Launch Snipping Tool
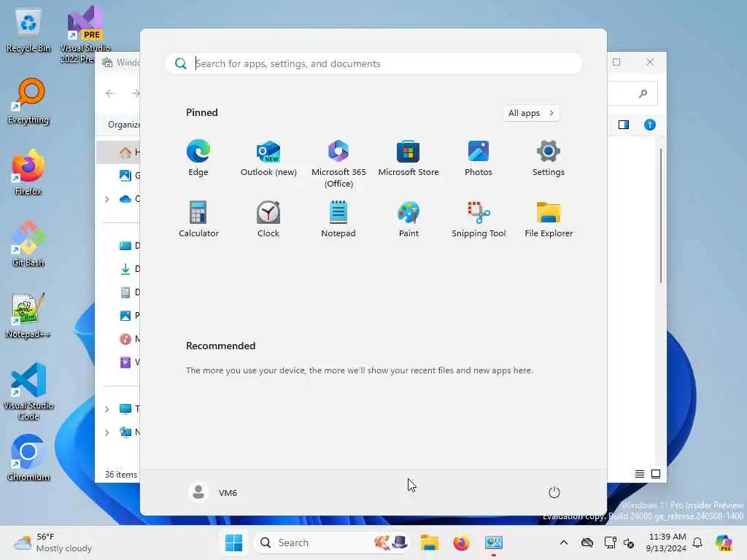The width and height of the screenshot is (747, 560). click(x=479, y=219)
